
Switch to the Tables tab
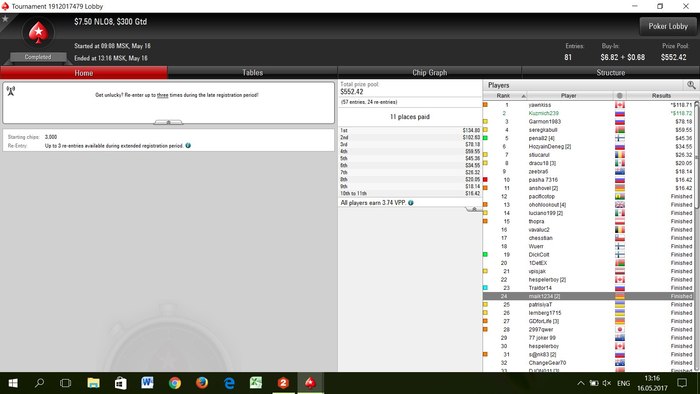click(252, 72)
